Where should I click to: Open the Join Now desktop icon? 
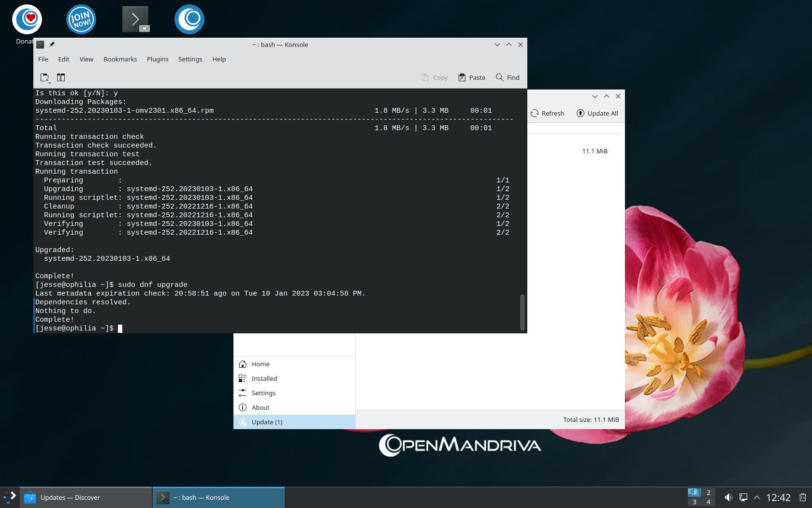pos(81,20)
